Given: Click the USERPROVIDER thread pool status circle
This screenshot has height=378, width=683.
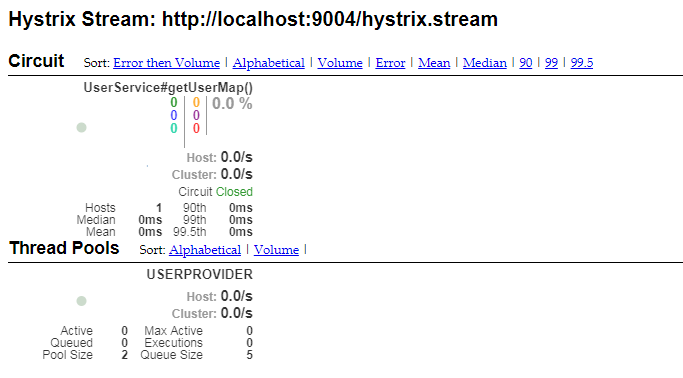Looking at the screenshot, I should coord(81,301).
